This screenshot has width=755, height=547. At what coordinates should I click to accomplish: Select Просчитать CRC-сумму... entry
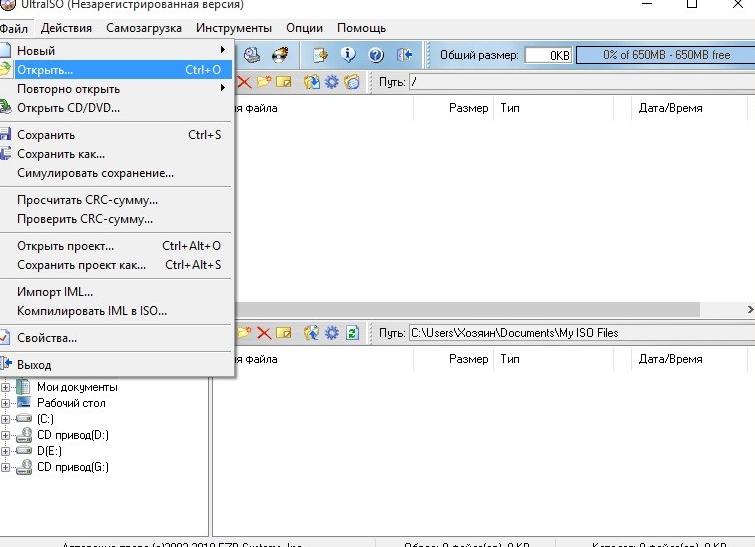coord(116,200)
